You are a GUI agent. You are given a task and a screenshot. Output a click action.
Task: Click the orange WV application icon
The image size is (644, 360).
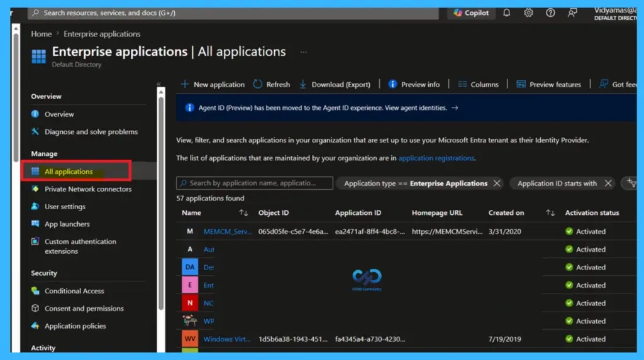tap(190, 339)
